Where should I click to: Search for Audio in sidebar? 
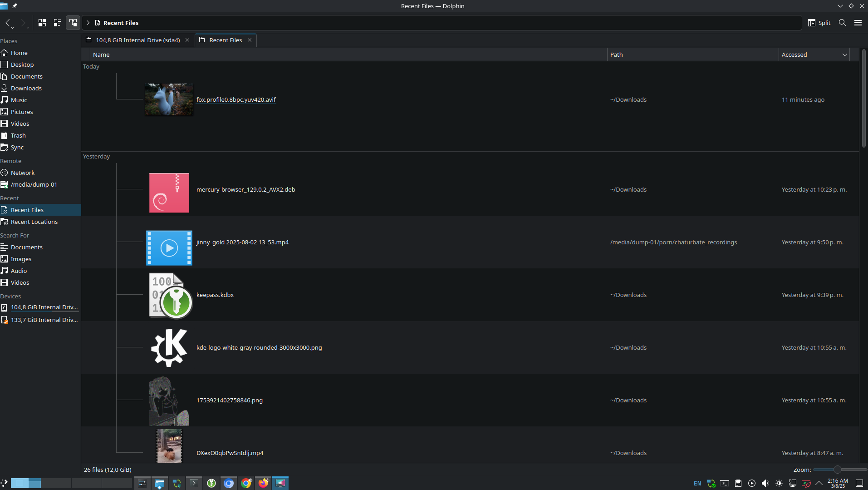pos(40,271)
